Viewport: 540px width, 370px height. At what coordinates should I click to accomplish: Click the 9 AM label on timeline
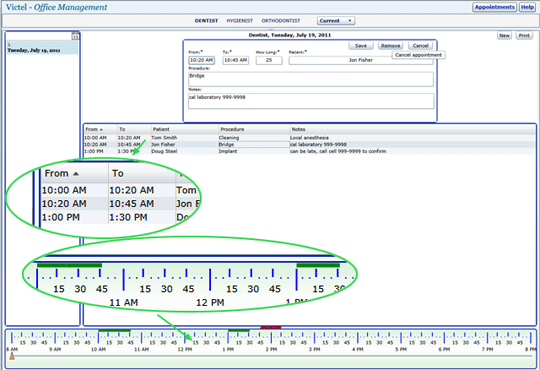pyautogui.click(x=55, y=349)
